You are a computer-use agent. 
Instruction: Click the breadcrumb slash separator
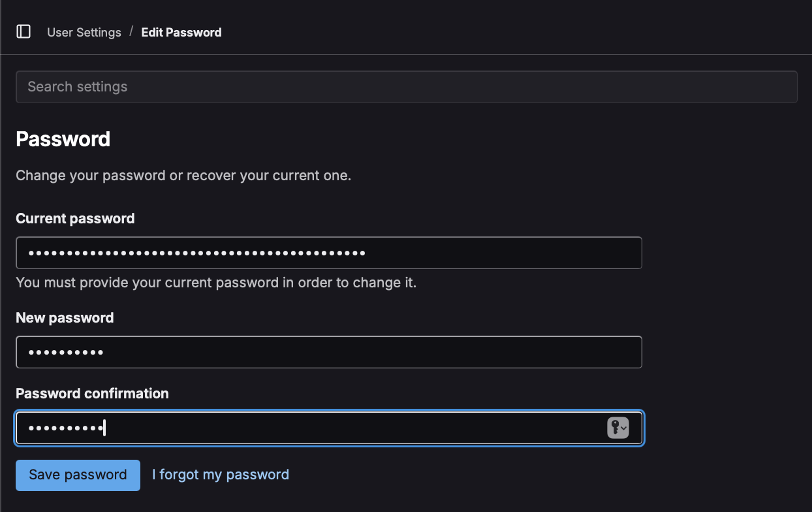[x=131, y=31]
